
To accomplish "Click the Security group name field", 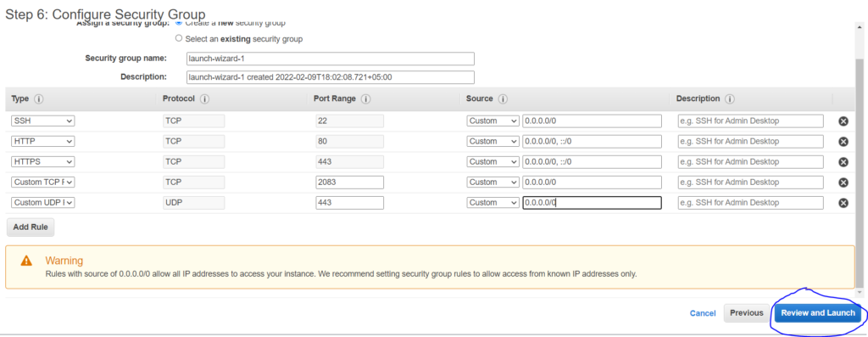I will (330, 59).
